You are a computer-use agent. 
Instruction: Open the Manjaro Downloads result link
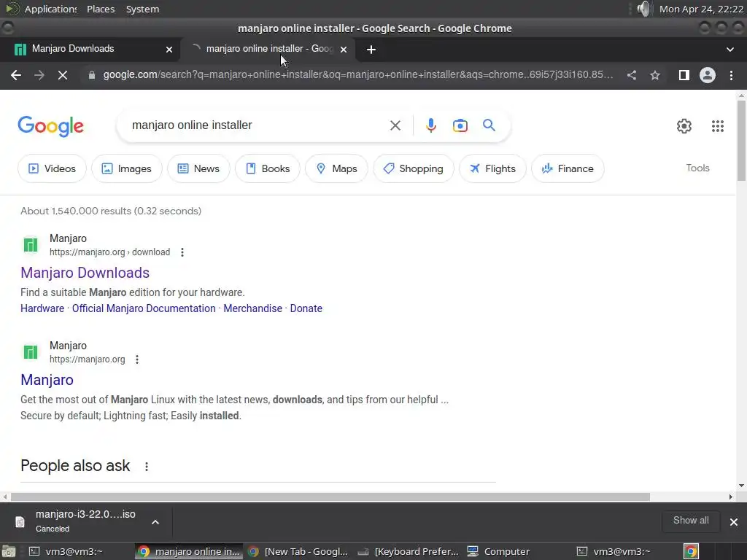85,273
